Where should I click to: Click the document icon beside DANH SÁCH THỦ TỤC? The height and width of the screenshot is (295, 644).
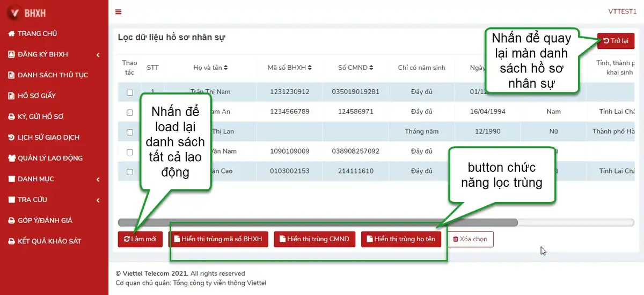pyautogui.click(x=11, y=75)
